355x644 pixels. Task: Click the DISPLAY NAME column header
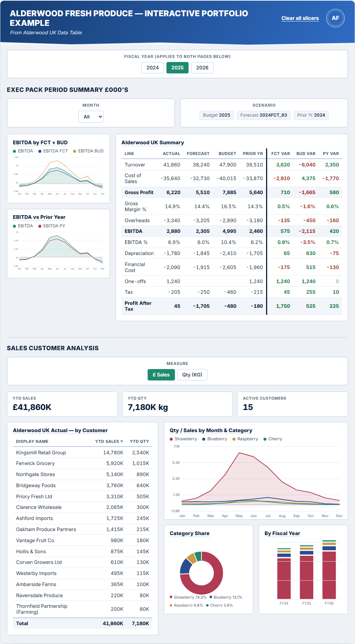[x=32, y=441]
